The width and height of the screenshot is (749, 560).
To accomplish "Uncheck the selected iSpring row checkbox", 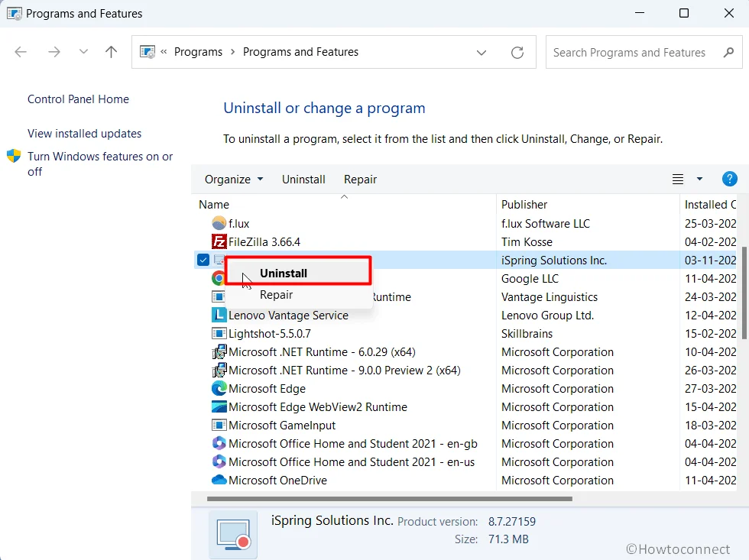I will (203, 260).
